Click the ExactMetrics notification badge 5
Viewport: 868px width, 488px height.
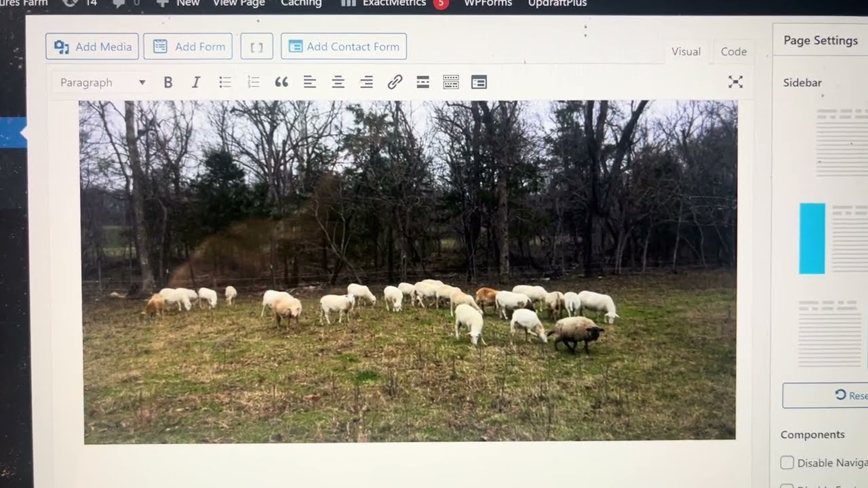click(x=441, y=3)
